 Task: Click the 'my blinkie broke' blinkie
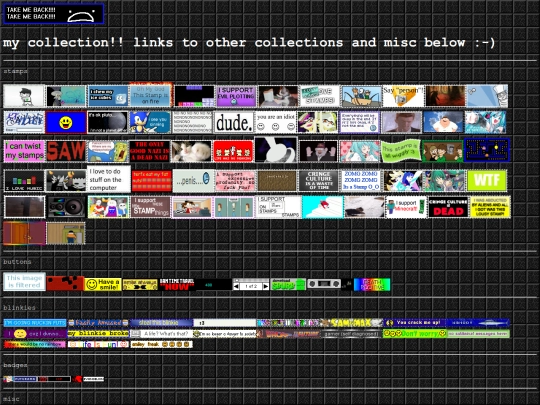pos(98,334)
